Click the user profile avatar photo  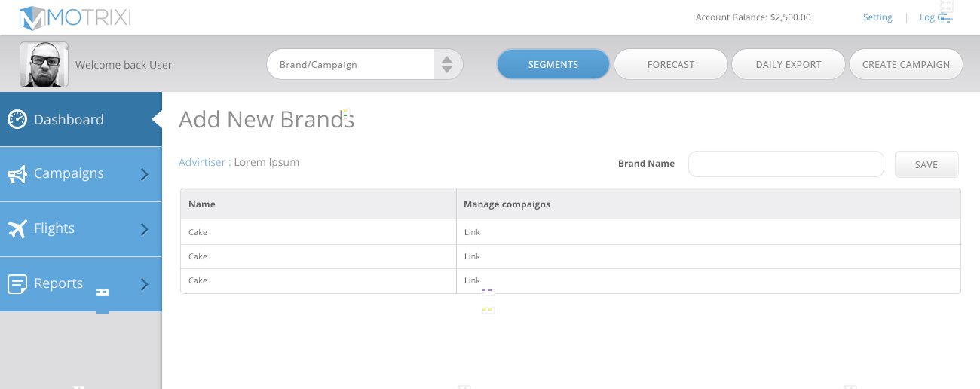[x=44, y=65]
